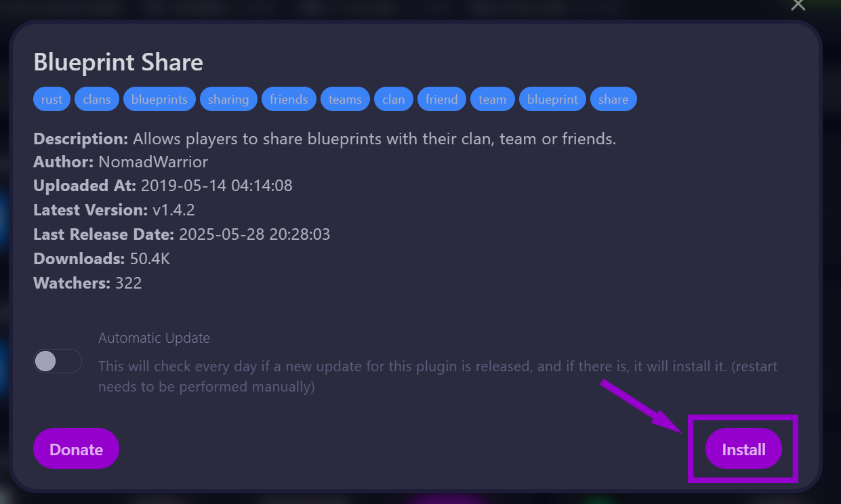Click the "sharing" tag pill
The height and width of the screenshot is (504, 841).
tap(228, 99)
